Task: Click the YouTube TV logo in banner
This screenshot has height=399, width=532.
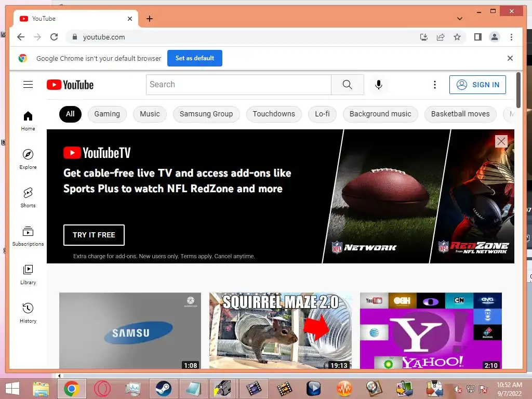Action: tap(97, 153)
